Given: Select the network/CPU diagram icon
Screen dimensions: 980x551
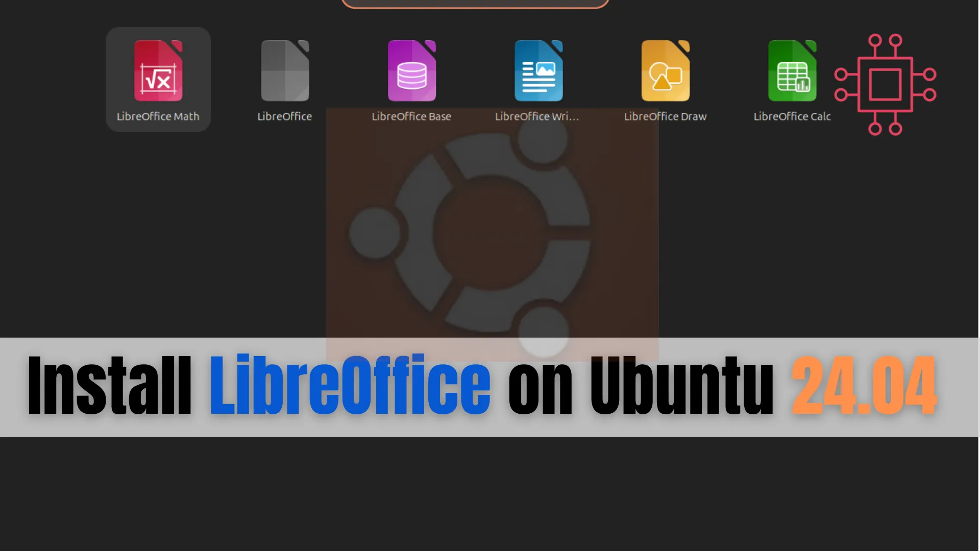Looking at the screenshot, I should pyautogui.click(x=885, y=84).
